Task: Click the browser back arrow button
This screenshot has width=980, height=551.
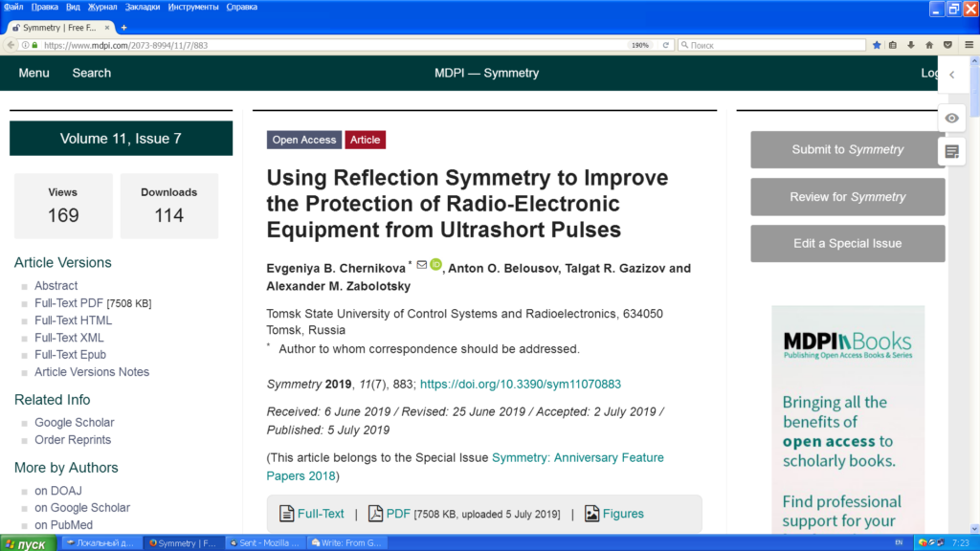Action: 11,45
